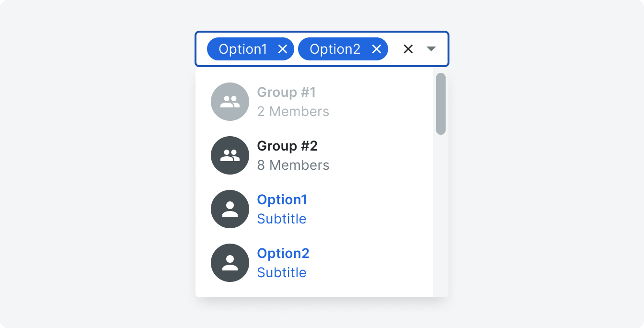Click the Option1 person avatar icon

pos(230,209)
